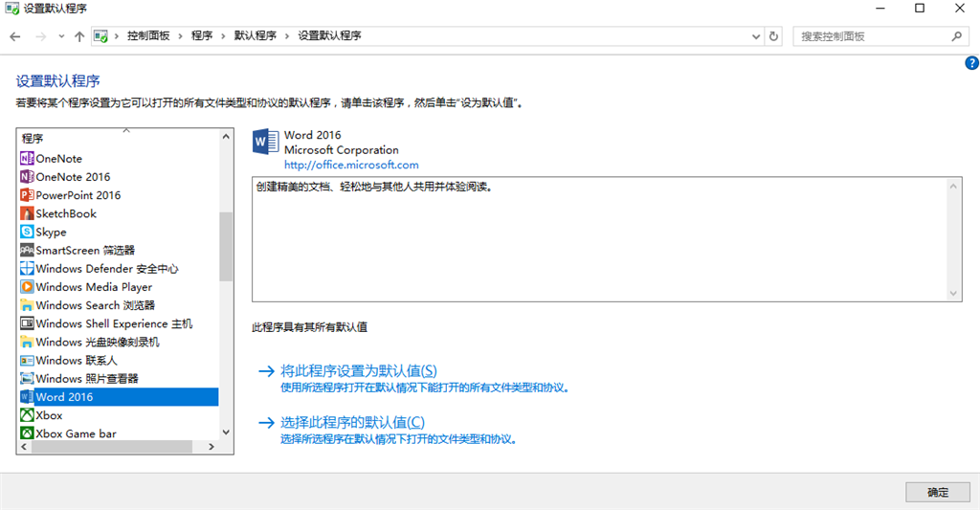Viewport: 980px width, 510px height.
Task: Click program list scroll down arrow
Action: point(226,432)
